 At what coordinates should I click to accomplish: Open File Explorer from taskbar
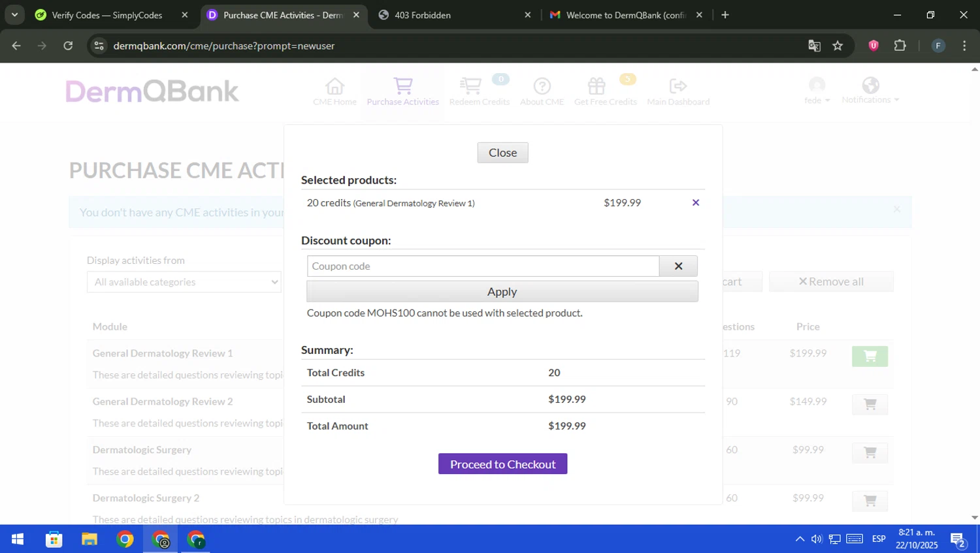click(89, 539)
